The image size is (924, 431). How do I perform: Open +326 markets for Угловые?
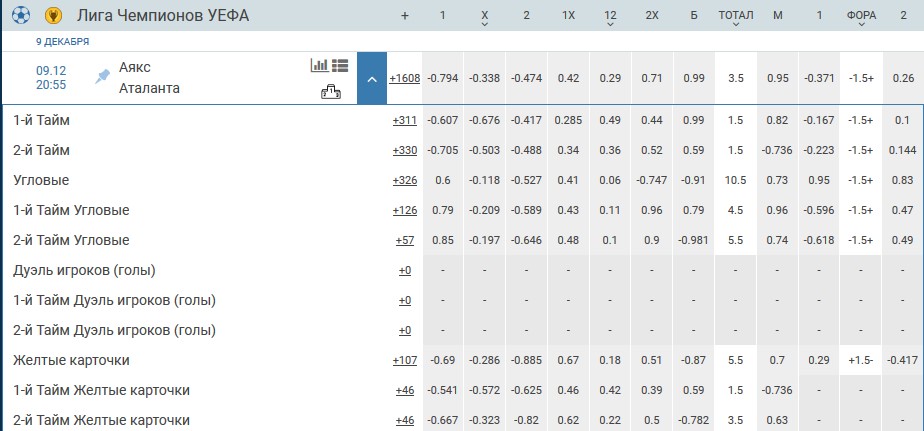(x=404, y=181)
